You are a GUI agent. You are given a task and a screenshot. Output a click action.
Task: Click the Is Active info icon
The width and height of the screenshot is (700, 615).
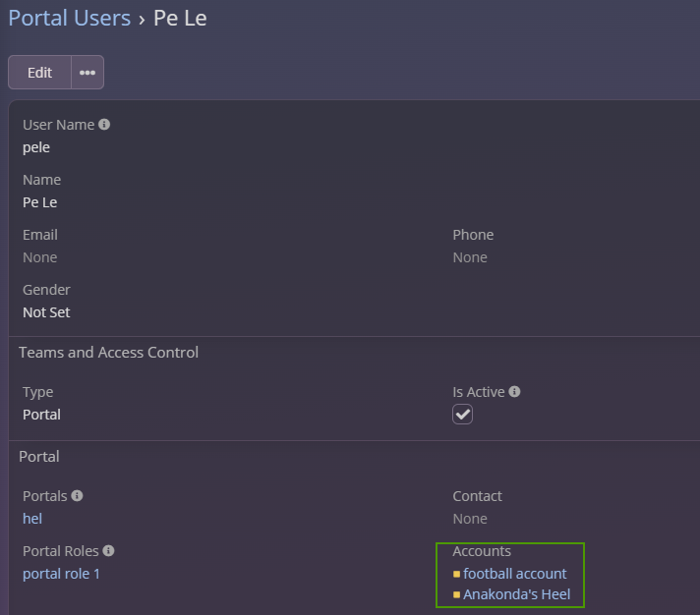515,392
